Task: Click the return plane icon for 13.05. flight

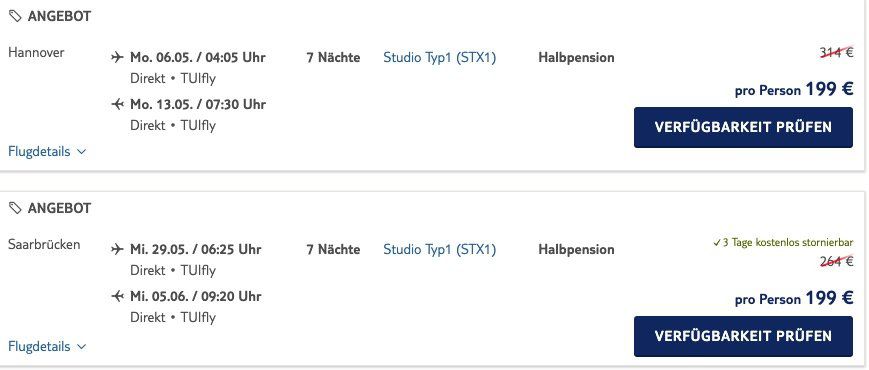Action: click(x=117, y=104)
